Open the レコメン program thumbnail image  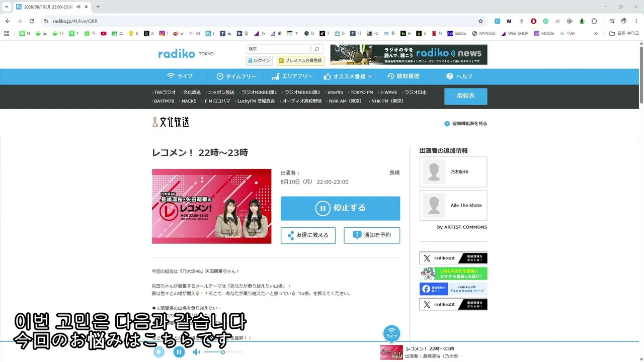[211, 206]
